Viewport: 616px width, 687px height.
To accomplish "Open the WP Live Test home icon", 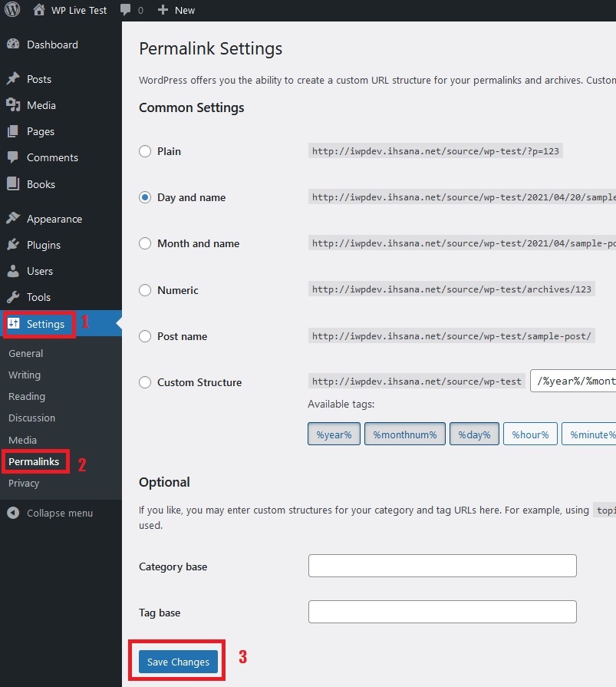I will pos(40,10).
